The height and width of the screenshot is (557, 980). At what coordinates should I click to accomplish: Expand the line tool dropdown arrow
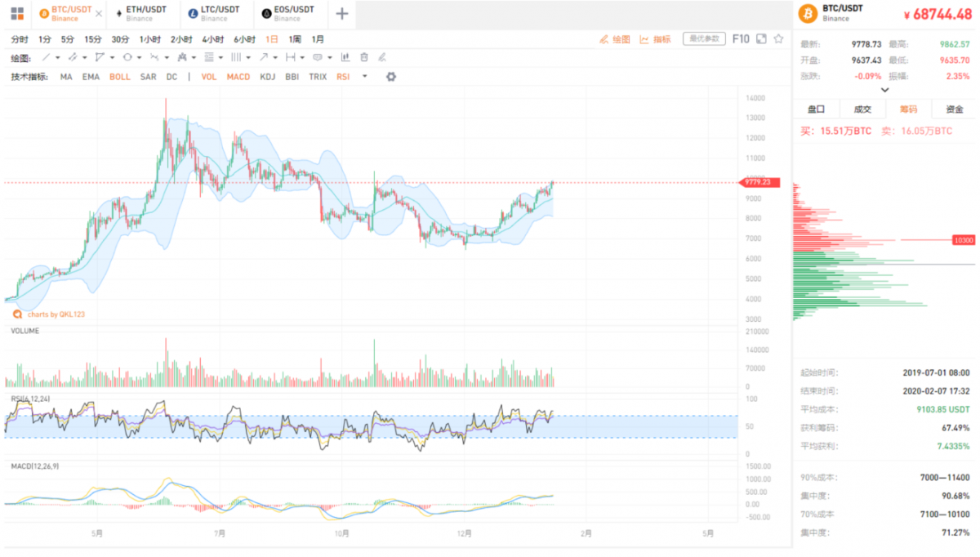[58, 57]
